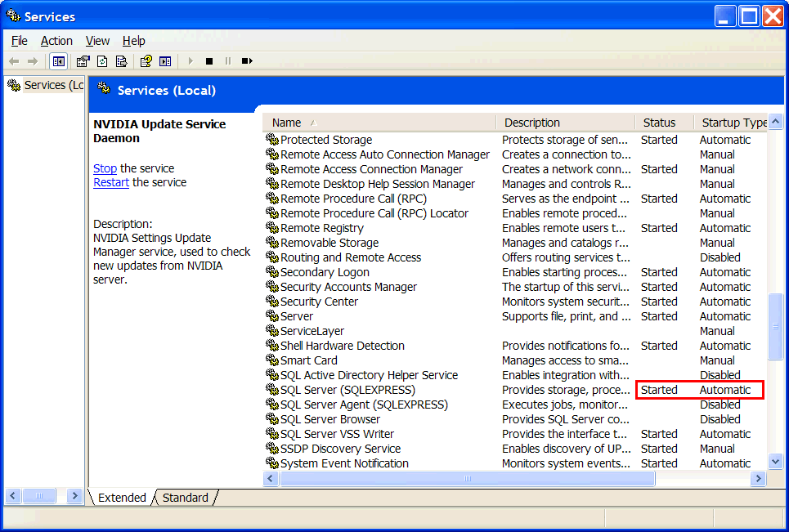
Task: Toggle the Show/Hide Console Tree icon
Action: pyautogui.click(x=58, y=61)
